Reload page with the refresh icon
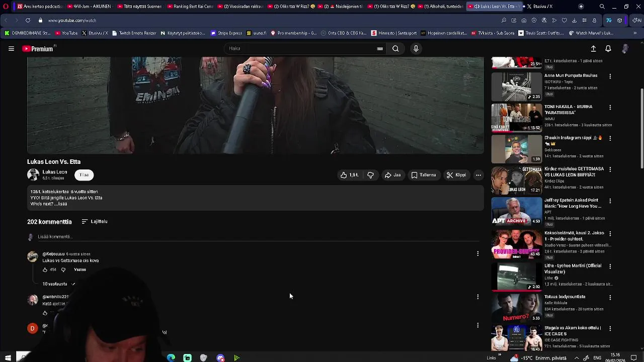The height and width of the screenshot is (362, 644). (x=27, y=21)
